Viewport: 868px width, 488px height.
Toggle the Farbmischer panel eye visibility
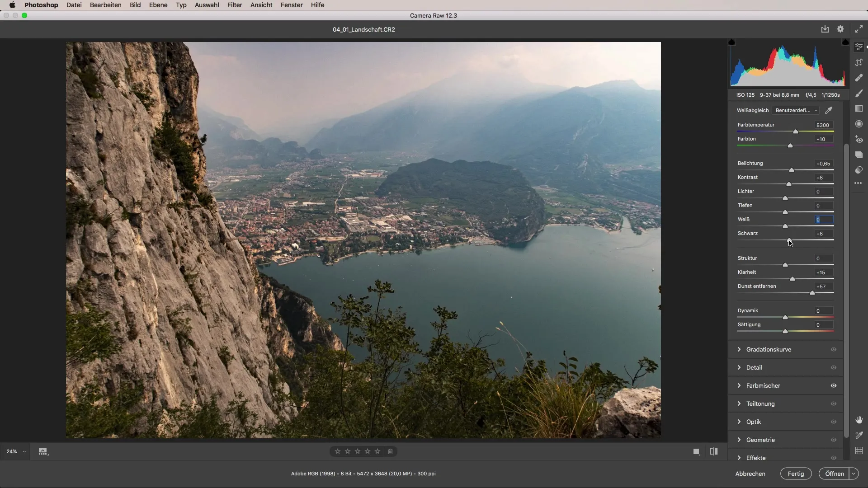834,385
